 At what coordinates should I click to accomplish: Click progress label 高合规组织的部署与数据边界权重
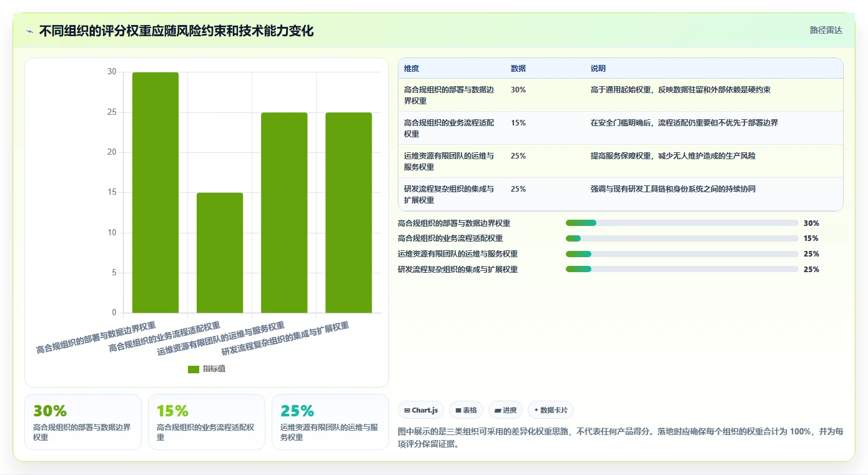454,223
